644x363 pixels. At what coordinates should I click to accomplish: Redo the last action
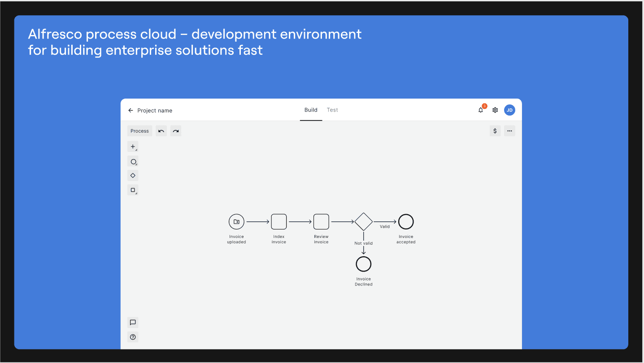click(176, 131)
